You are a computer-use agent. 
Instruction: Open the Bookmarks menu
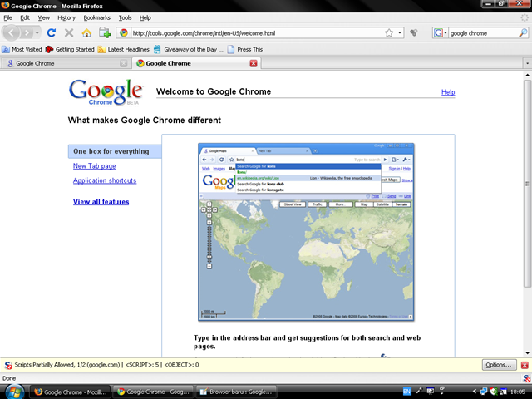96,17
